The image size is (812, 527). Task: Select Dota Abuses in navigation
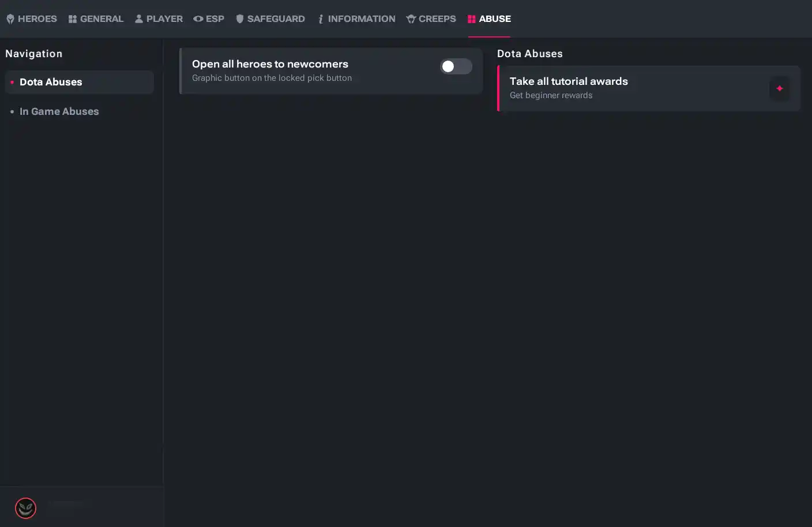click(80, 82)
